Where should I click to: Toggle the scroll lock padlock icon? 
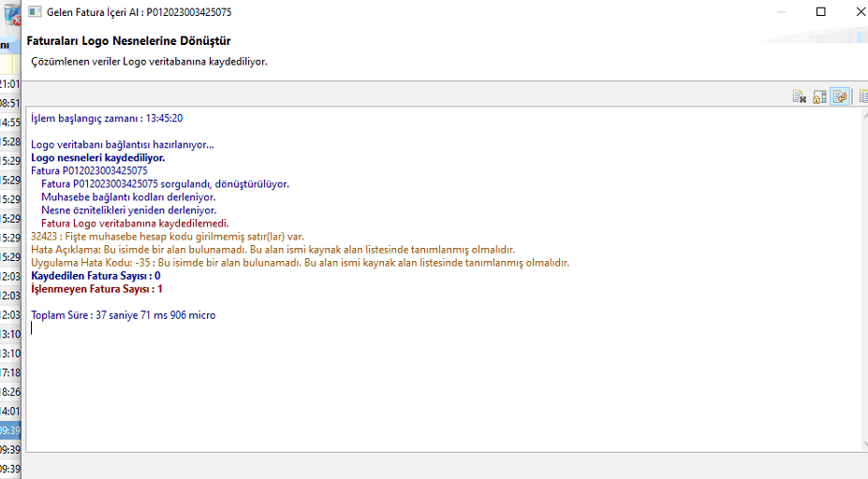[819, 96]
